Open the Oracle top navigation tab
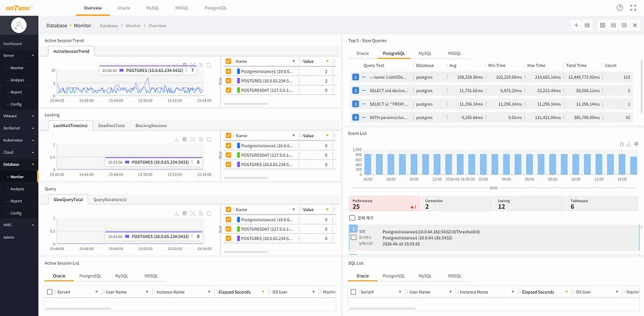 pos(124,8)
